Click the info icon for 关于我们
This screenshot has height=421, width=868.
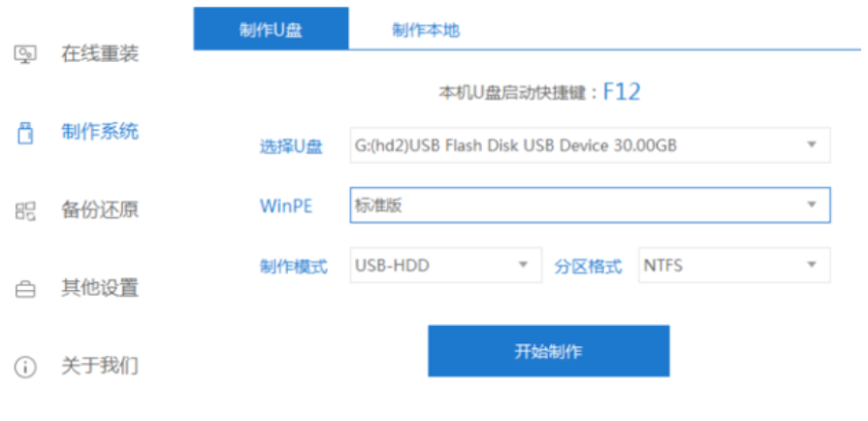pos(25,367)
